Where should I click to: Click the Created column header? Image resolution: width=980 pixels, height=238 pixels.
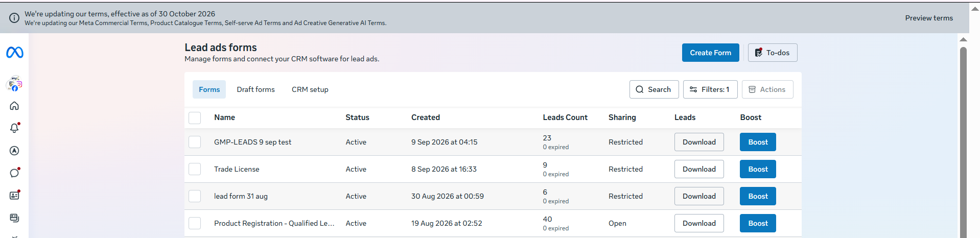426,117
